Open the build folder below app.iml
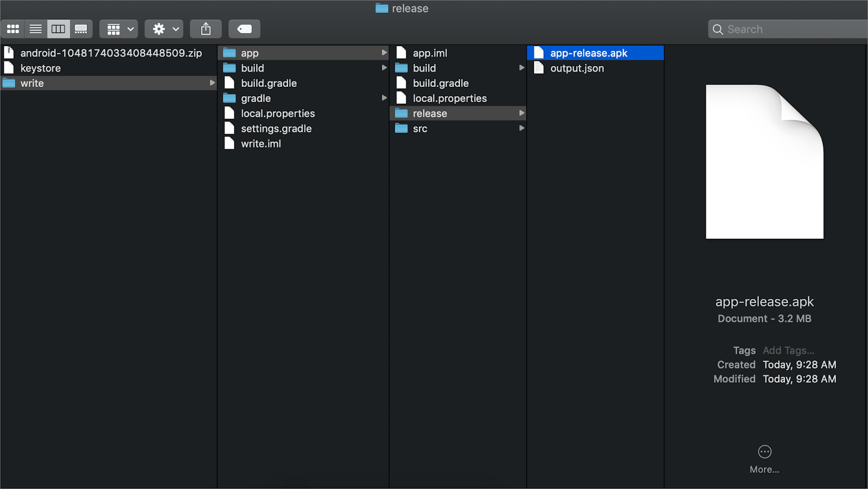Image resolution: width=868 pixels, height=489 pixels. tap(458, 68)
